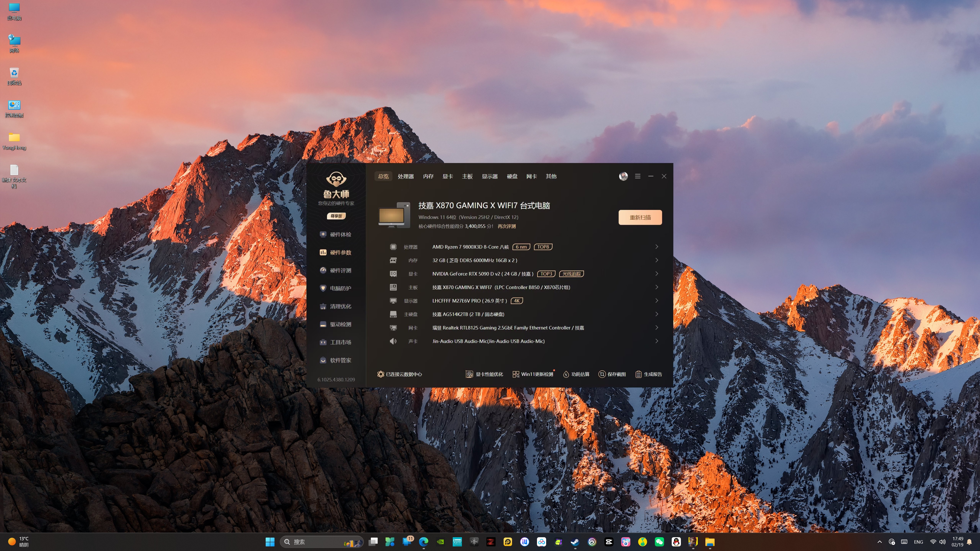Open 电脑防护 shield item

(340, 288)
